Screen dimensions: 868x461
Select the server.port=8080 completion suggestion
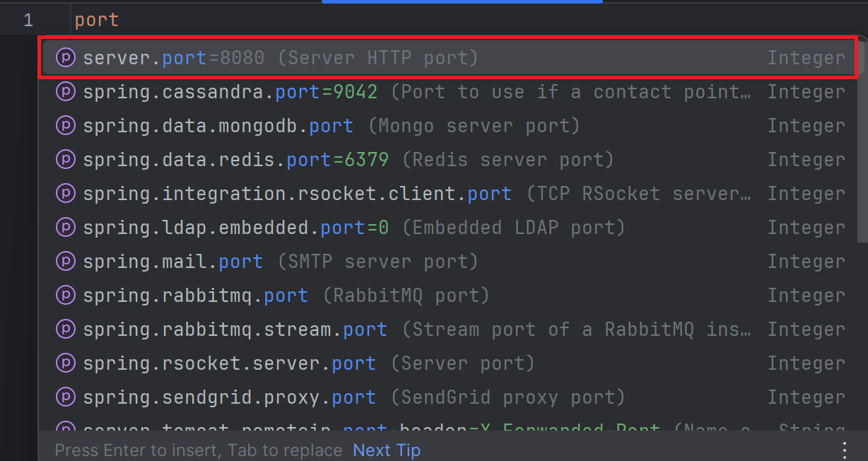(447, 58)
